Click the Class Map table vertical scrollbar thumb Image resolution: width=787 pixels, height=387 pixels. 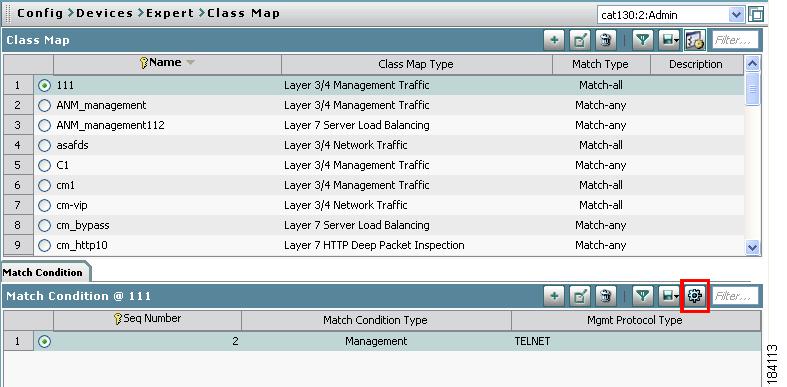point(752,88)
